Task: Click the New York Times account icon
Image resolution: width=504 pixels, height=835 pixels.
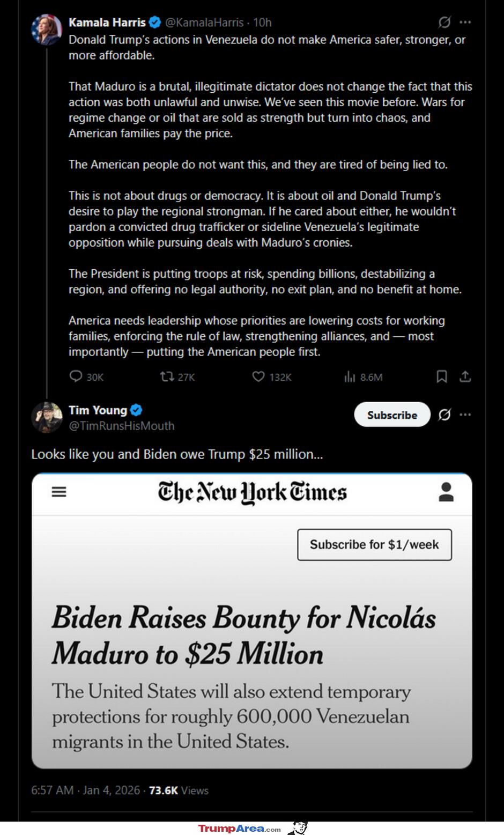Action: click(x=446, y=492)
